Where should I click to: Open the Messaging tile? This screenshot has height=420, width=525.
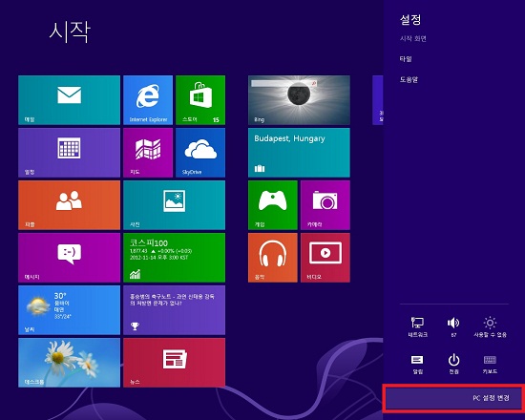tap(69, 258)
